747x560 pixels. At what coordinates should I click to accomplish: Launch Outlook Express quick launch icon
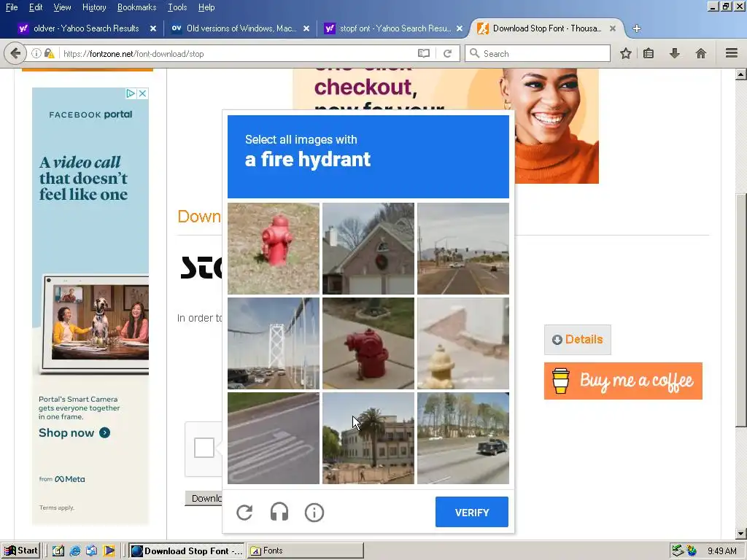tap(91, 551)
